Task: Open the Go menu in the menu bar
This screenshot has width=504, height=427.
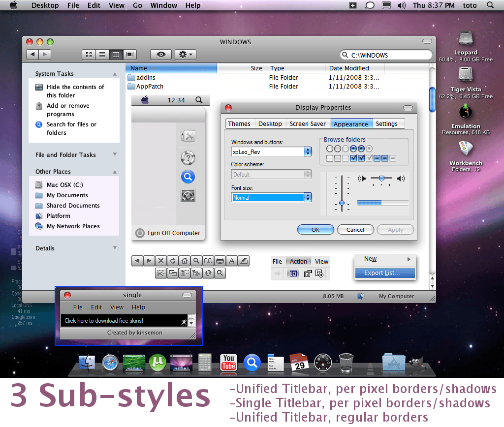Action: (x=138, y=5)
